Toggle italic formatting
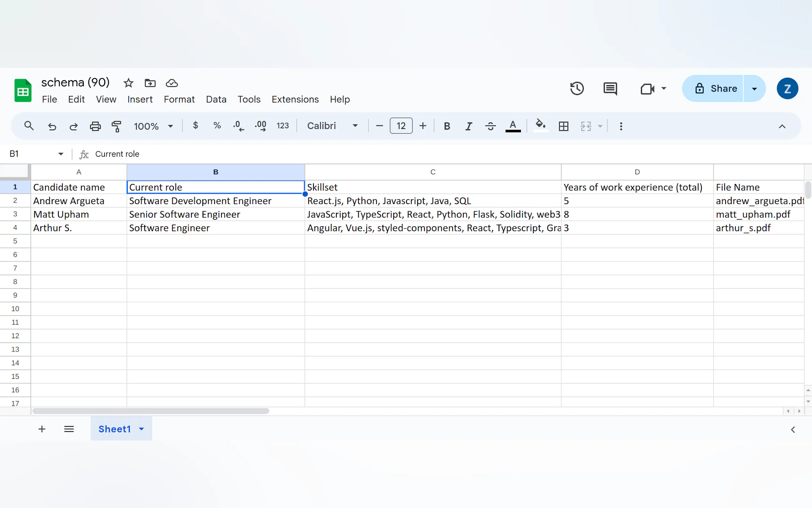The image size is (812, 508). tap(468, 126)
